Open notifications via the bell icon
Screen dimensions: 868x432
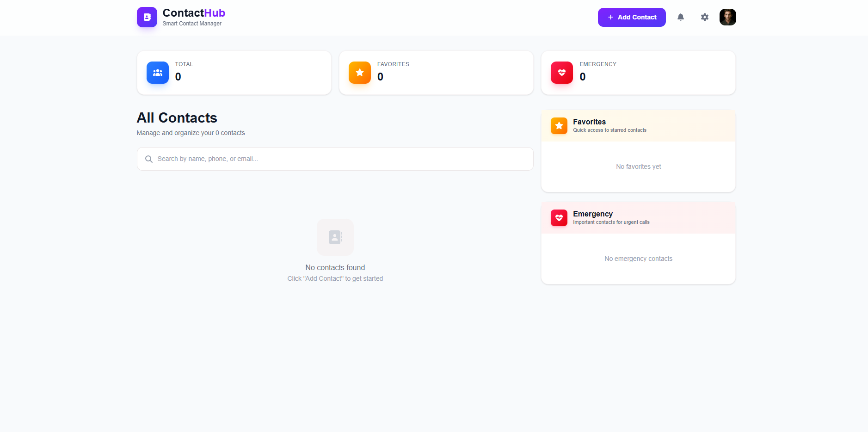(x=680, y=17)
